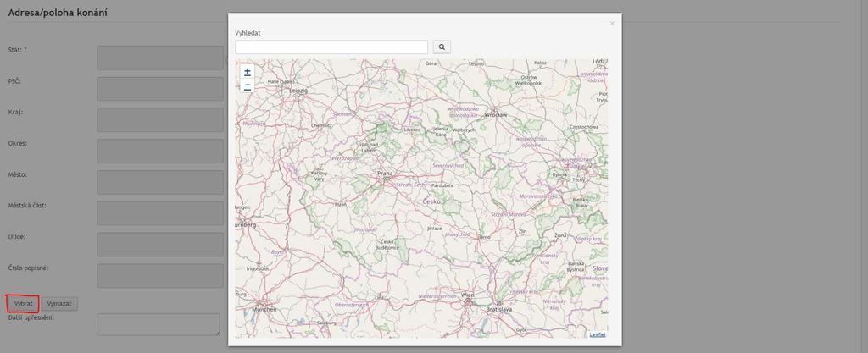
Task: Select the Městská část input field
Action: coord(160,213)
